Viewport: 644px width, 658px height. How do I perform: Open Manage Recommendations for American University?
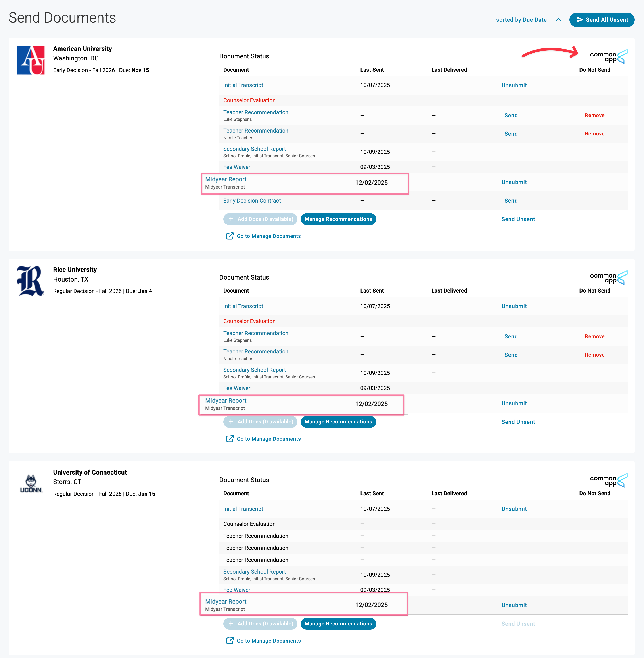click(338, 219)
